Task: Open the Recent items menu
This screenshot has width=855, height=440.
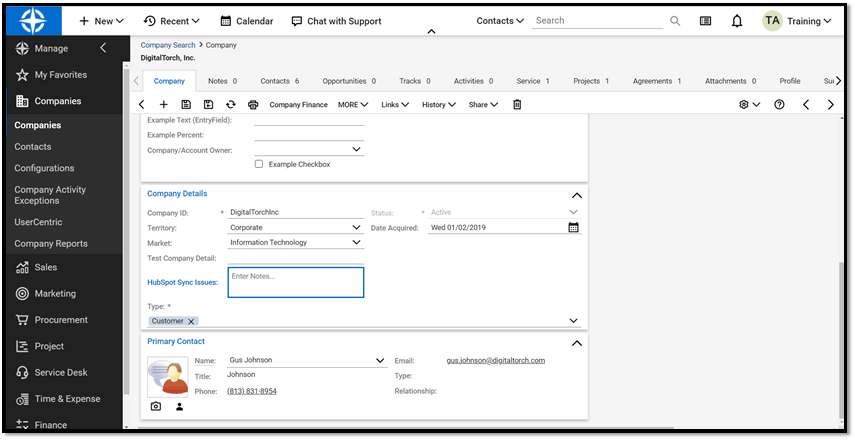Action: (172, 21)
